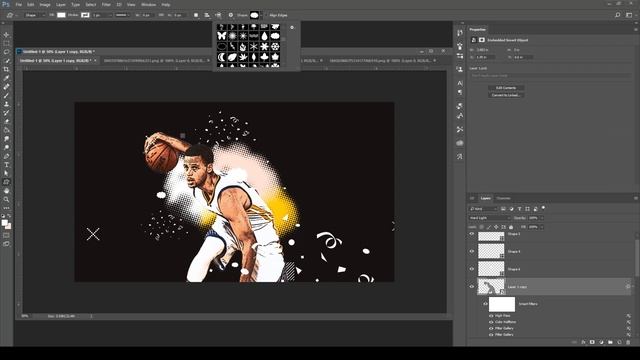Viewport: 640px width, 360px height.
Task: Select the Shape 5 layer thumbnail
Action: click(491, 236)
